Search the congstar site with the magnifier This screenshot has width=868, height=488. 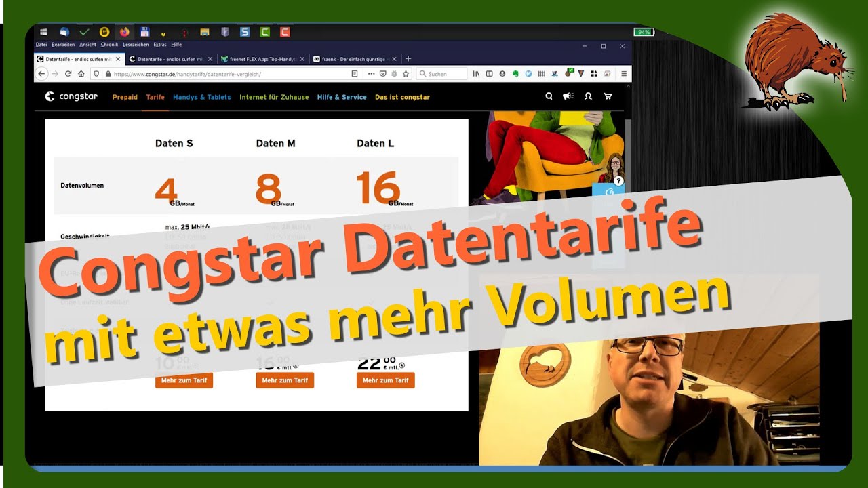pos(549,97)
